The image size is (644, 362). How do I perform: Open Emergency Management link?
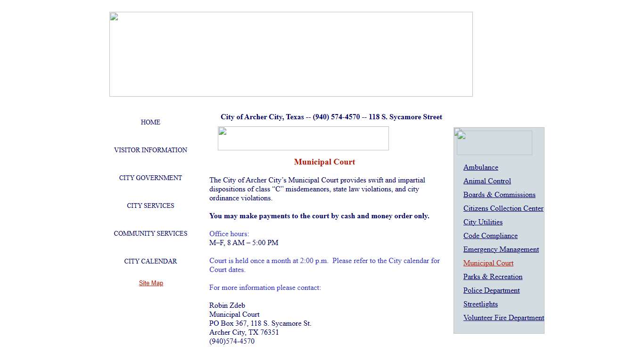point(501,249)
